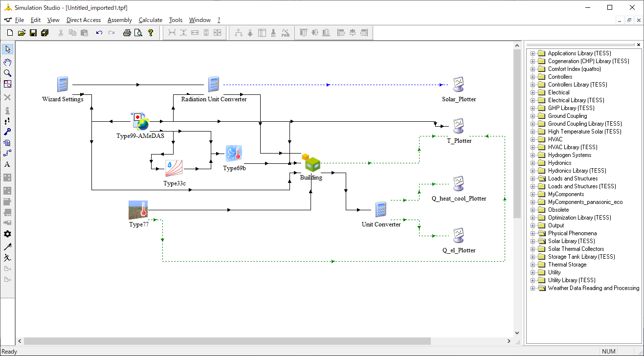
Task: Select the Radiation Unit Converter icon
Action: (x=214, y=84)
